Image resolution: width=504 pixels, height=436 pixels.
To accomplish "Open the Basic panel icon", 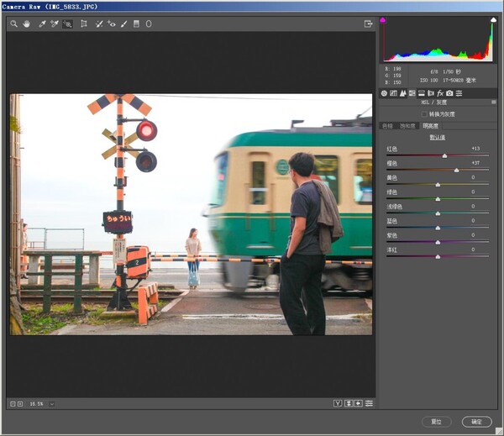I will (384, 93).
